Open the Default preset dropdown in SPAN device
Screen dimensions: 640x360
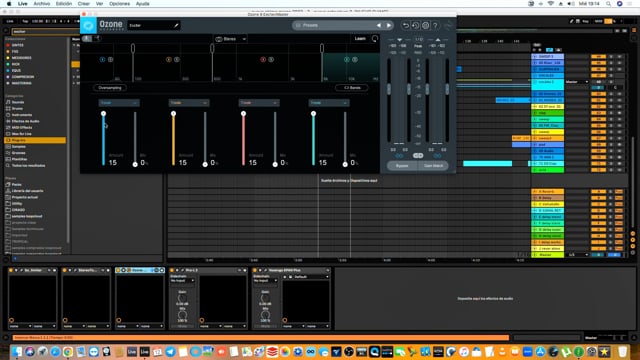[312, 277]
